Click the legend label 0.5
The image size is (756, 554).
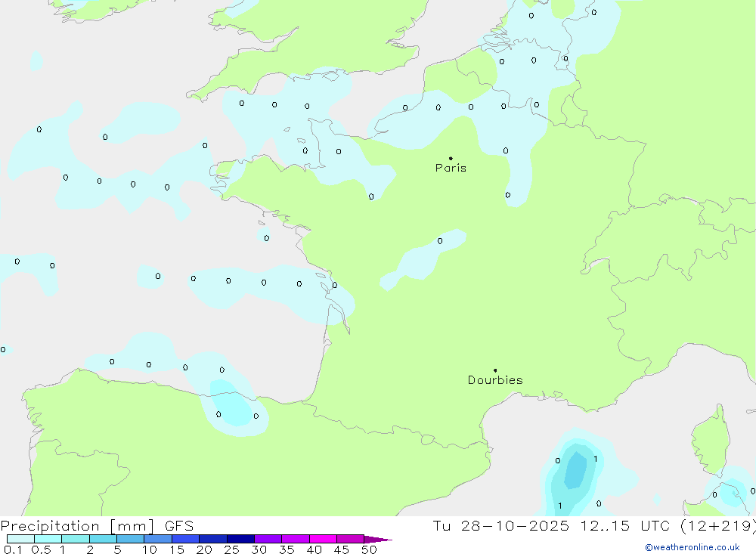pos(41,549)
